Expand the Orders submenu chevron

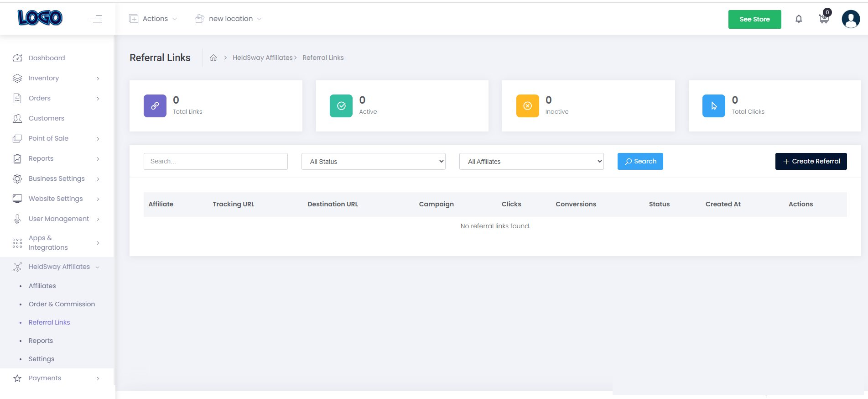coord(98,99)
